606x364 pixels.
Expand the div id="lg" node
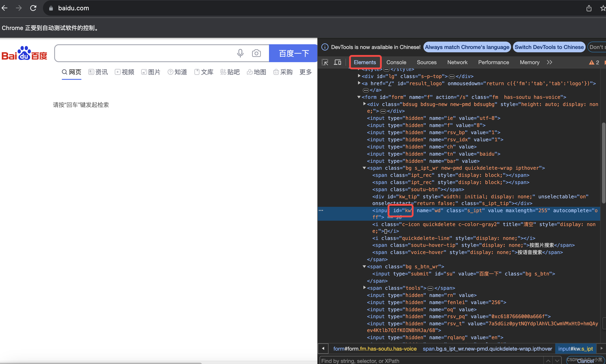click(359, 76)
